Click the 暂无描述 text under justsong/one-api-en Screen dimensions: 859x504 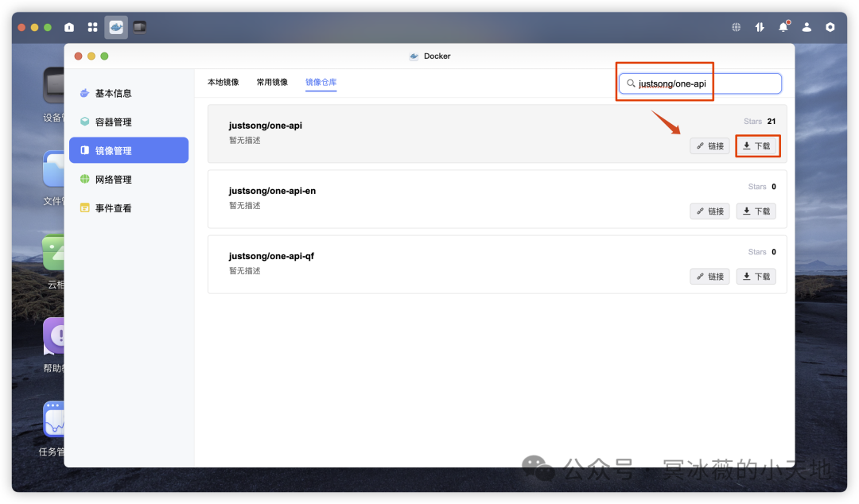point(244,205)
